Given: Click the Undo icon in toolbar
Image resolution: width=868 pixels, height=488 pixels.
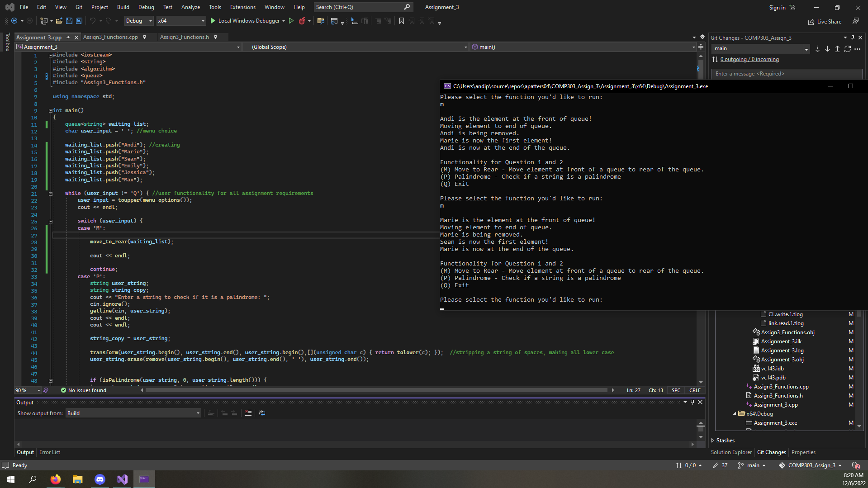Looking at the screenshot, I should 93,21.
